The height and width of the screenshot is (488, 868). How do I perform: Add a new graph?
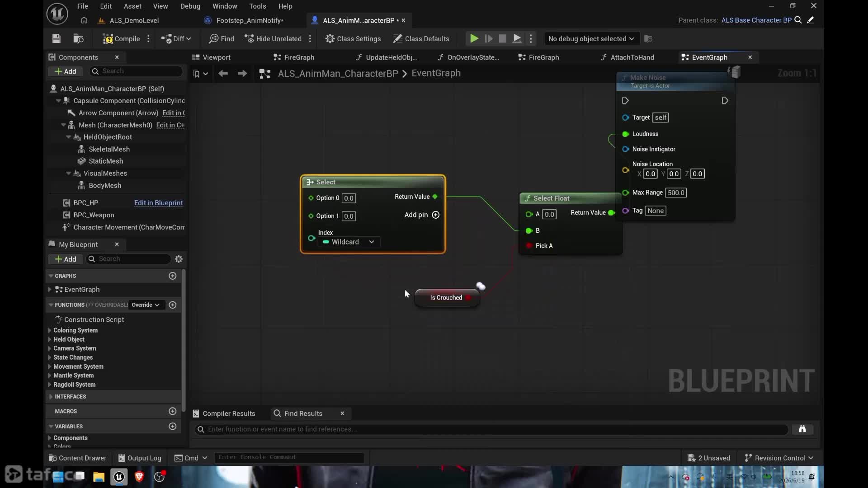point(172,276)
